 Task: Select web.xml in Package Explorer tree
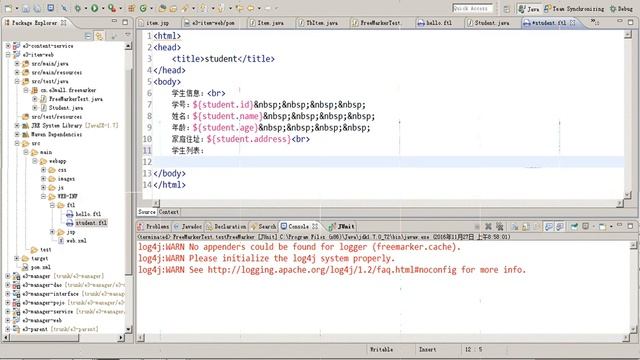click(76, 240)
